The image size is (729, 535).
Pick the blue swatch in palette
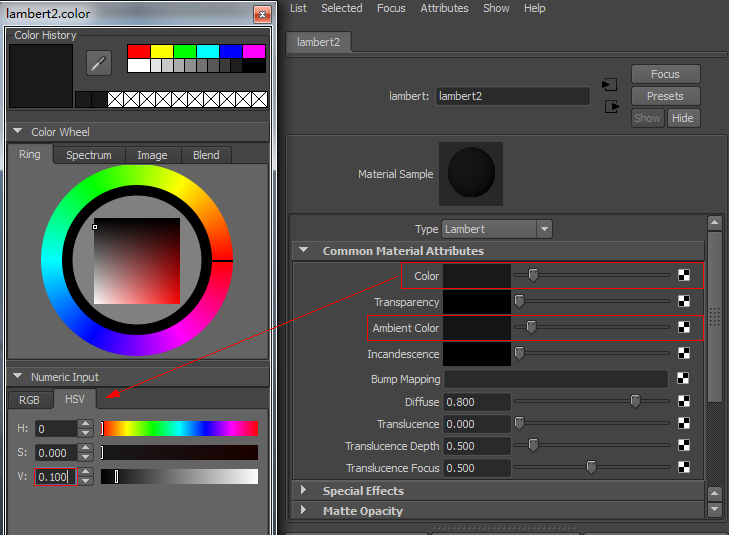(231, 51)
